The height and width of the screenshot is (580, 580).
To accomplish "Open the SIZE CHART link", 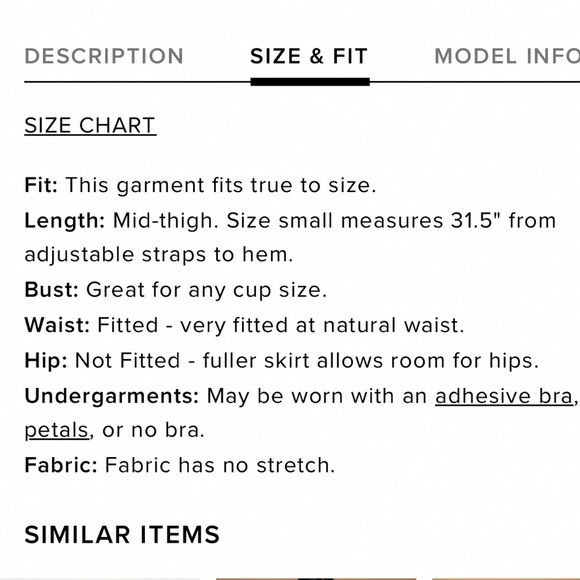I will coord(90,125).
